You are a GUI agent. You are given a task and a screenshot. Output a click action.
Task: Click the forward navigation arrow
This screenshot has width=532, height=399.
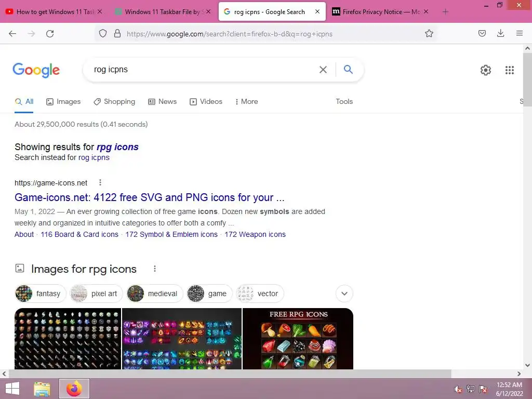coord(31,34)
